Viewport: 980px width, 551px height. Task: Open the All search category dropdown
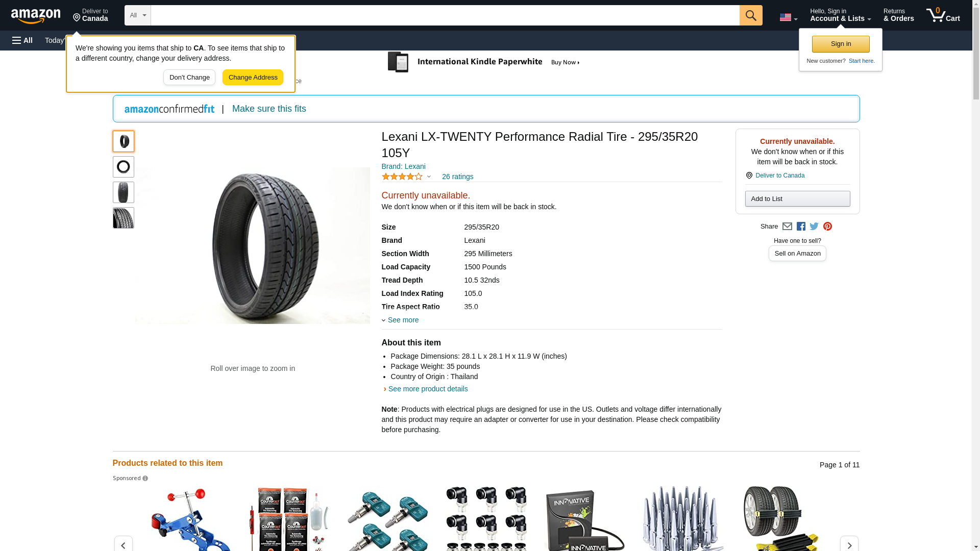[x=137, y=15]
